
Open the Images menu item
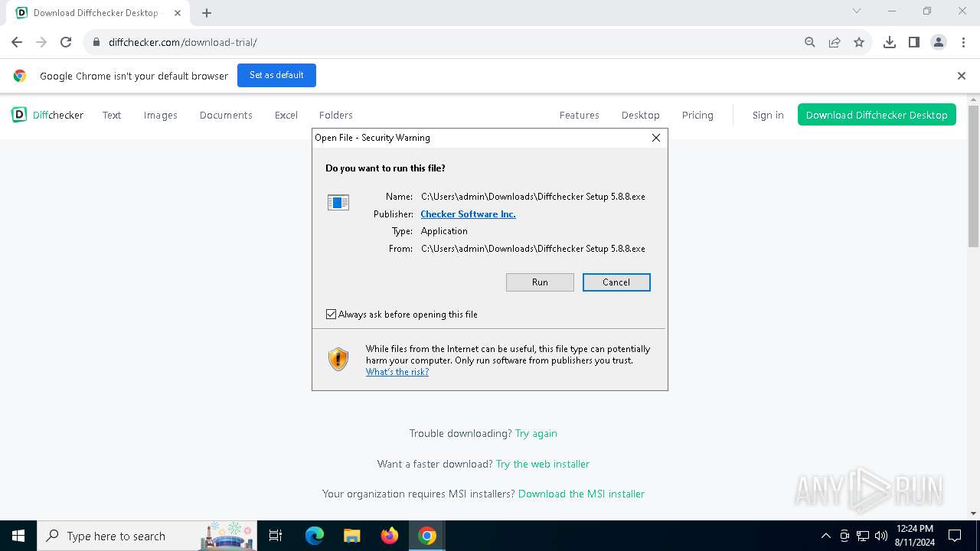(x=161, y=115)
